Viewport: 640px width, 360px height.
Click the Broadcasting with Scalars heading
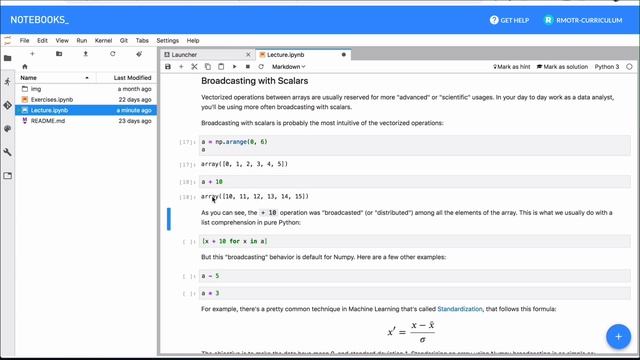(x=254, y=81)
